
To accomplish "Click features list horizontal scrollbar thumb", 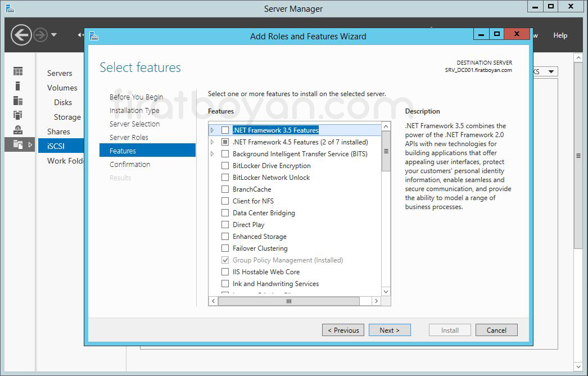I will (289, 301).
